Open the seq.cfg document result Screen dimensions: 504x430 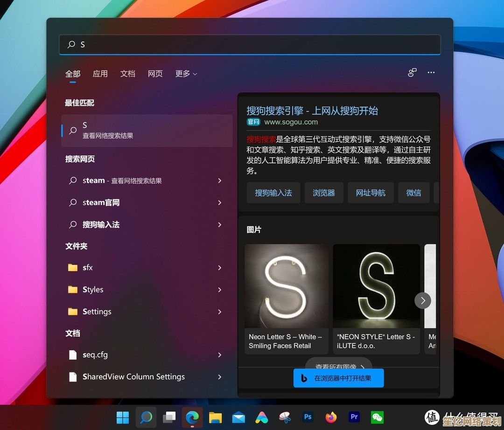tap(147, 355)
